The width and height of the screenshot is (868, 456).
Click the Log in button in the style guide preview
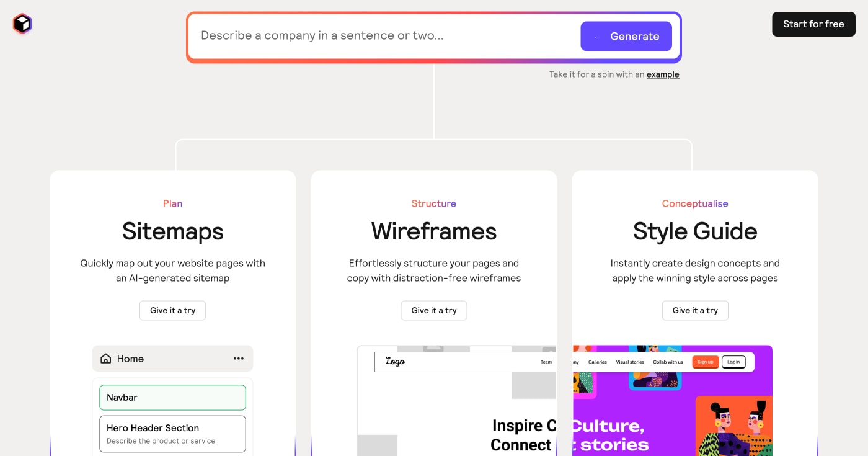point(733,362)
